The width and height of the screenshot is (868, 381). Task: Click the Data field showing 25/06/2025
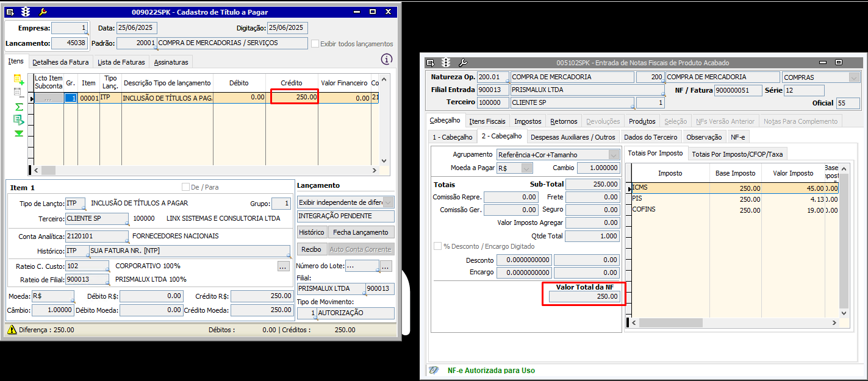click(137, 28)
